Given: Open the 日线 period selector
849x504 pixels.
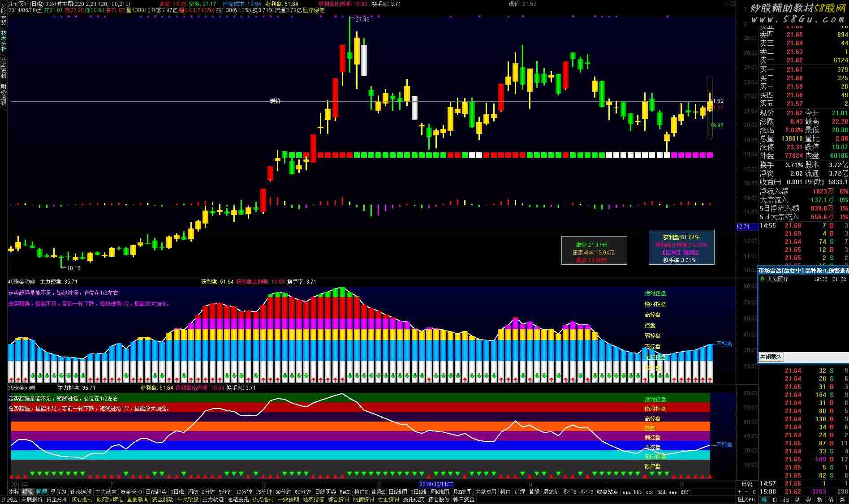Looking at the screenshot, I should (x=747, y=484).
